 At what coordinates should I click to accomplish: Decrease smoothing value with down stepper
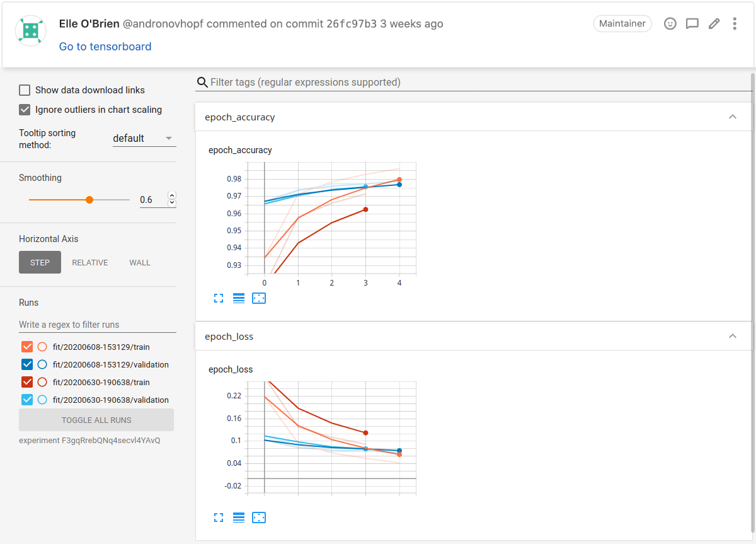pyautogui.click(x=172, y=204)
